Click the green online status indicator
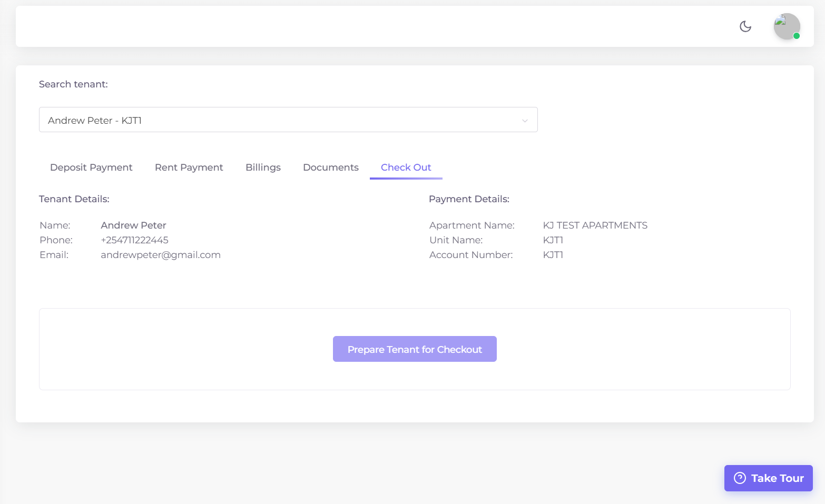The image size is (825, 504). [796, 36]
